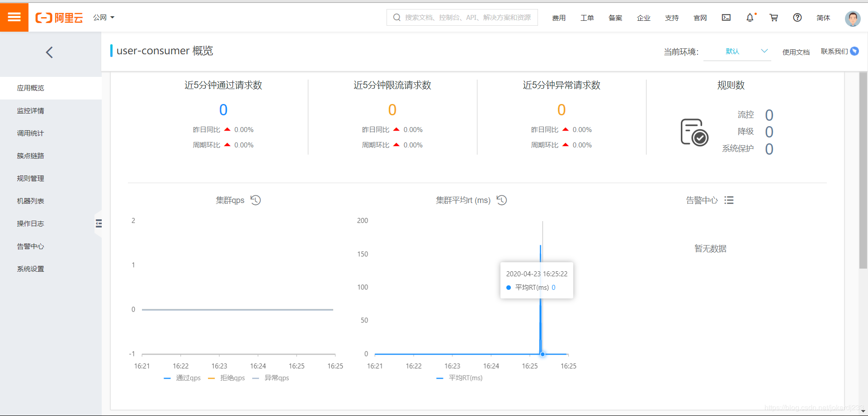Viewport: 868px width, 416px height.
Task: Open 规则管理 in sidebar
Action: (31, 179)
